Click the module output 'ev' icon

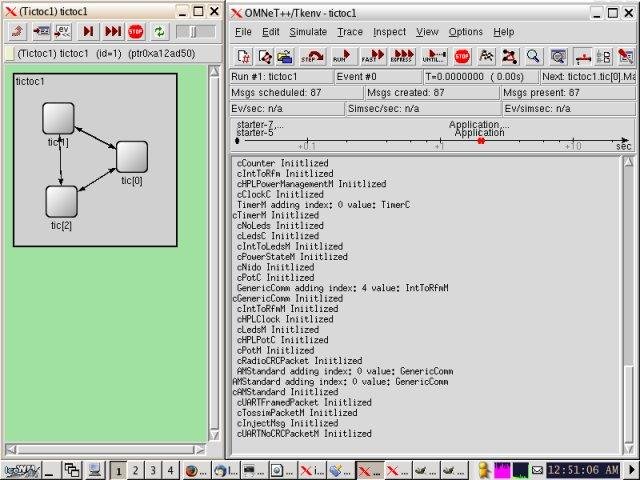coord(63,31)
